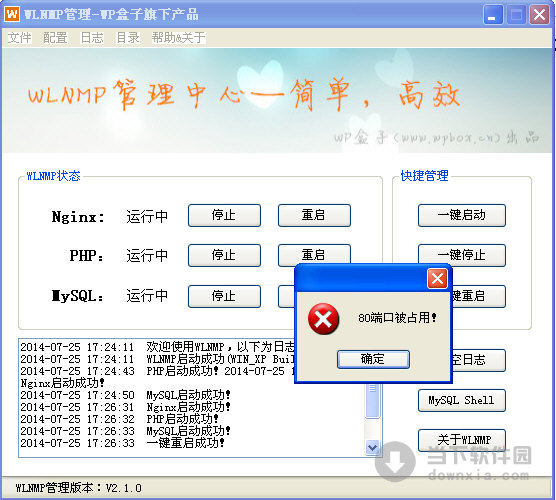Click the log scrollbar down arrow
The width and height of the screenshot is (556, 500).
pos(373,448)
